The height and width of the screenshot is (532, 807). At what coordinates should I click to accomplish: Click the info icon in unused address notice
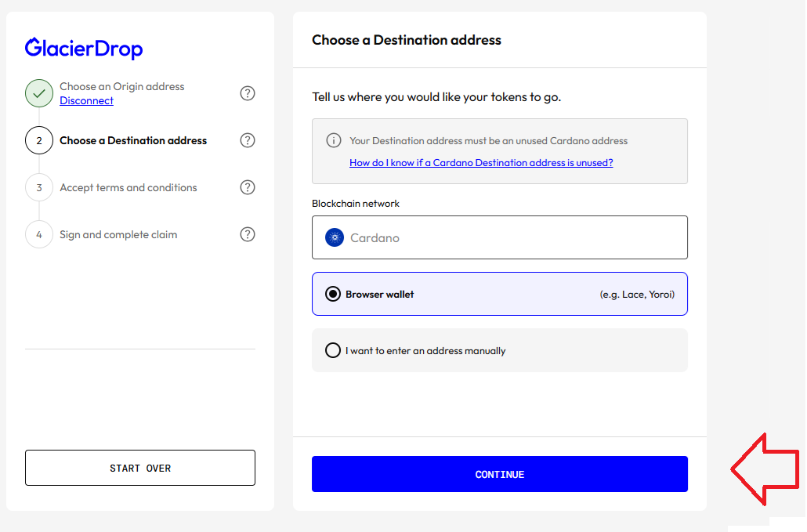click(334, 141)
